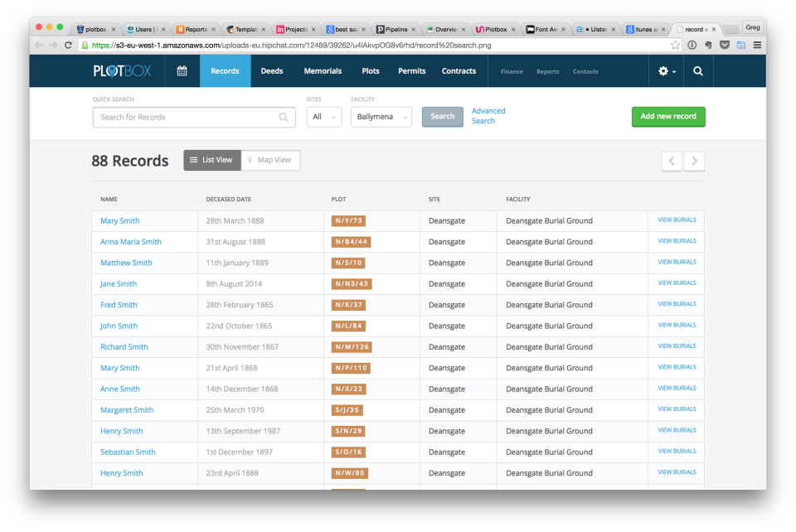The image size is (796, 532).
Task: Open Chrome hamburger menu
Action: (757, 45)
